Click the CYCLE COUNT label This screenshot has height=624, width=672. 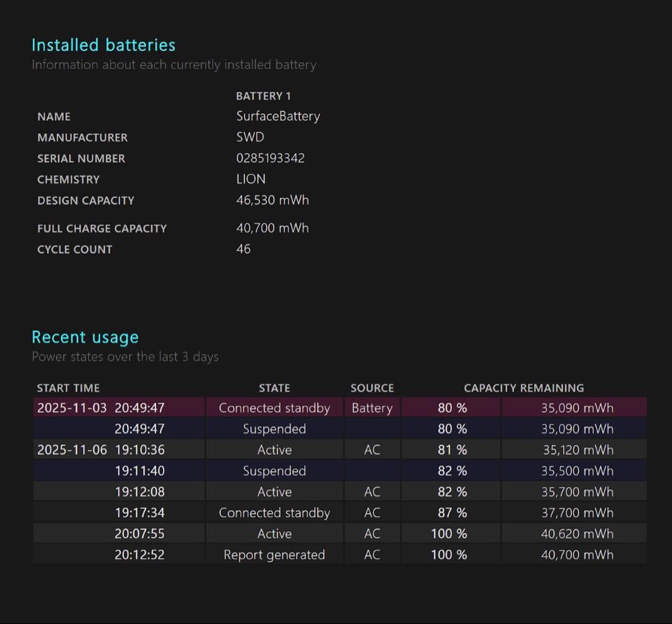pos(75,249)
